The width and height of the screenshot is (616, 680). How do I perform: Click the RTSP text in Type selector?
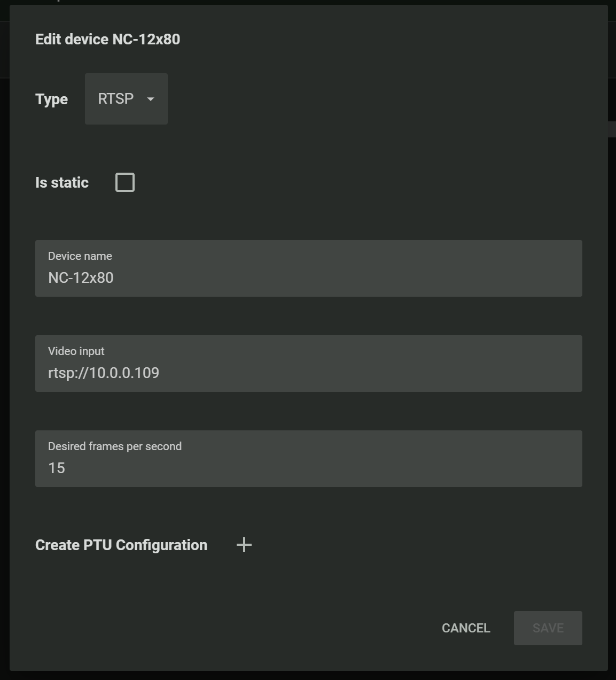click(x=115, y=99)
